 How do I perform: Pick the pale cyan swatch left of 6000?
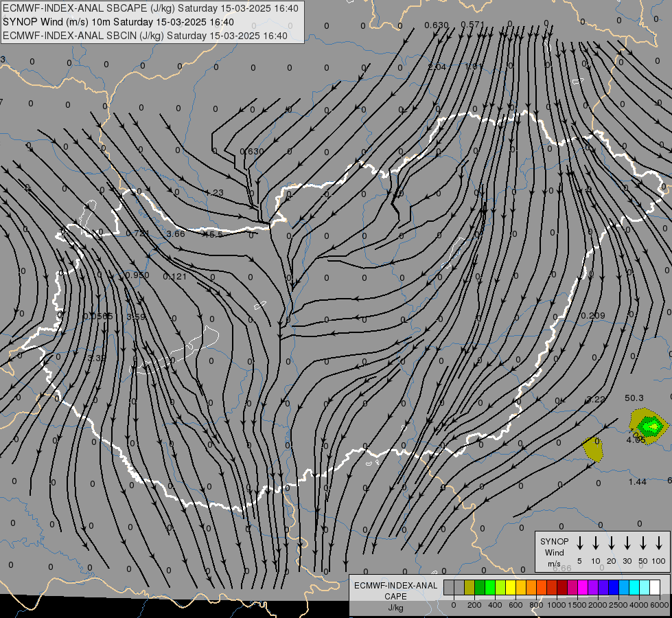[645, 587]
